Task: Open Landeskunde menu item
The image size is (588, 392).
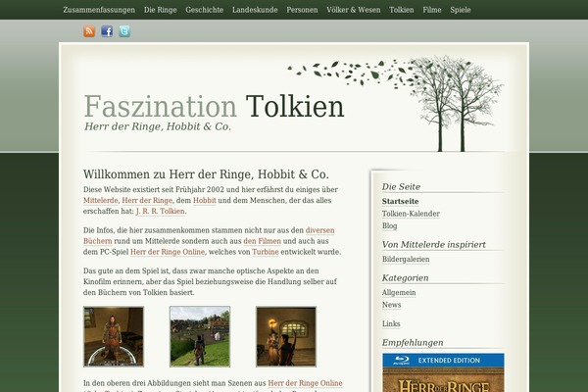Action: pyautogui.click(x=255, y=10)
